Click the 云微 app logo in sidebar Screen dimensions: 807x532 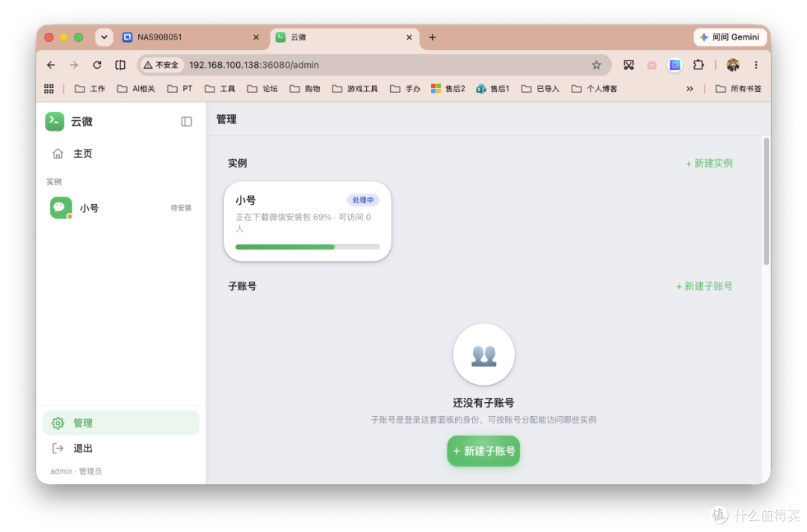pos(55,122)
